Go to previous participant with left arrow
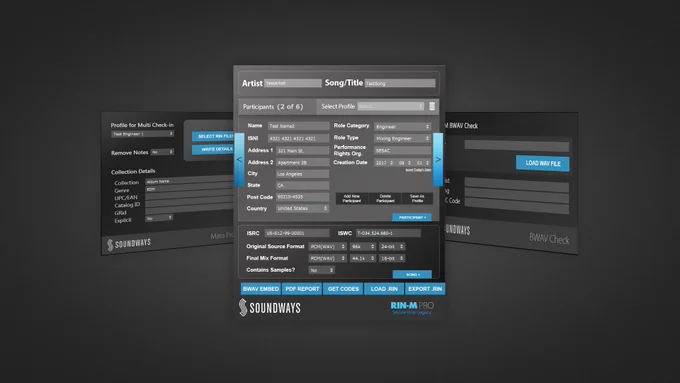The width and height of the screenshot is (680, 383). point(239,160)
